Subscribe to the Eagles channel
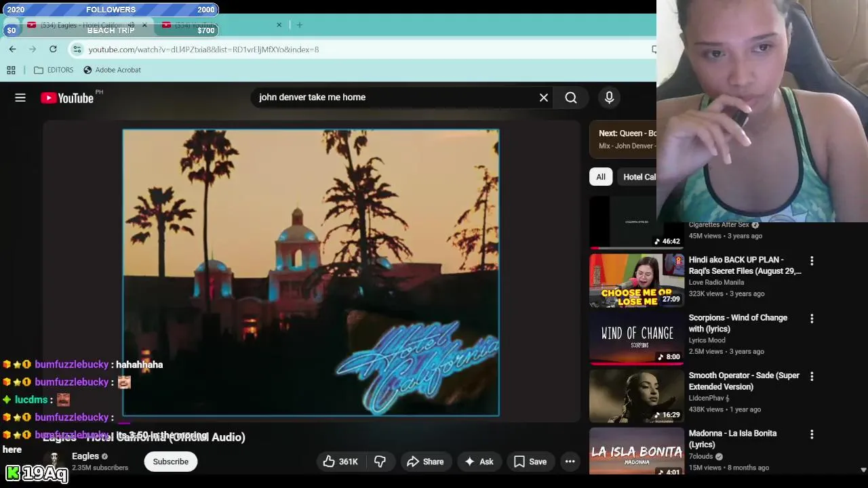This screenshot has height=488, width=868. point(170,462)
